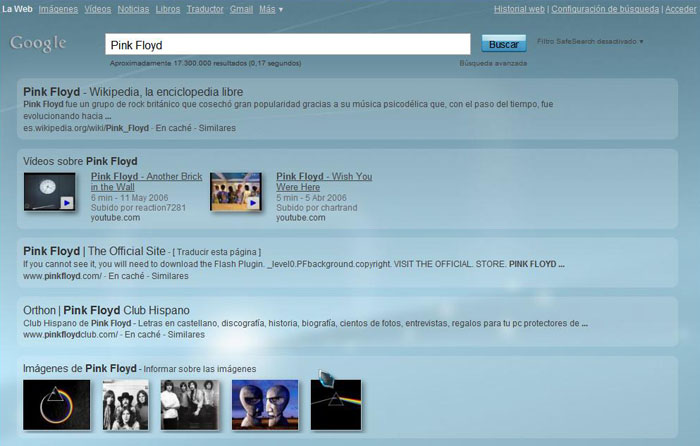Switch to Vídeos search
The image size is (700, 446).
[98, 9]
